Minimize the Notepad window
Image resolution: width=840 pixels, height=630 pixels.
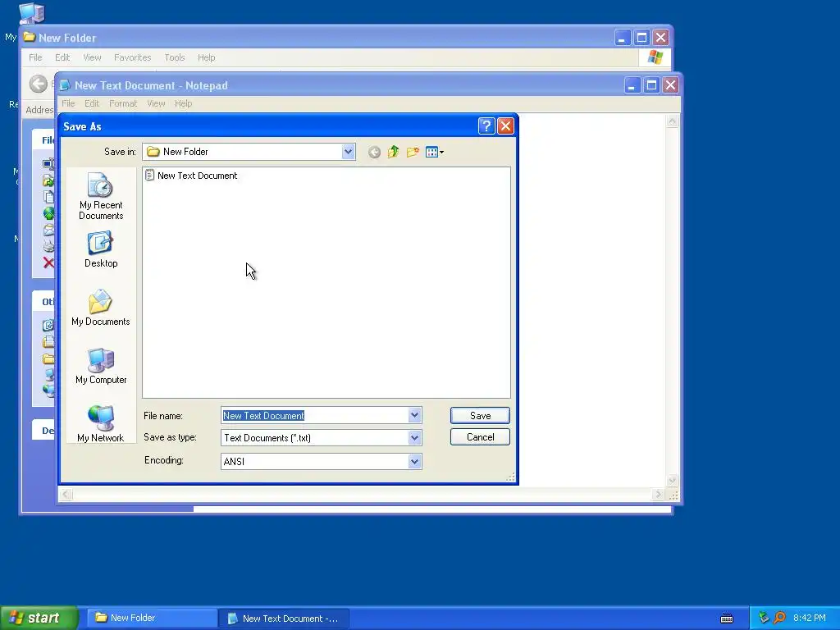coord(632,85)
